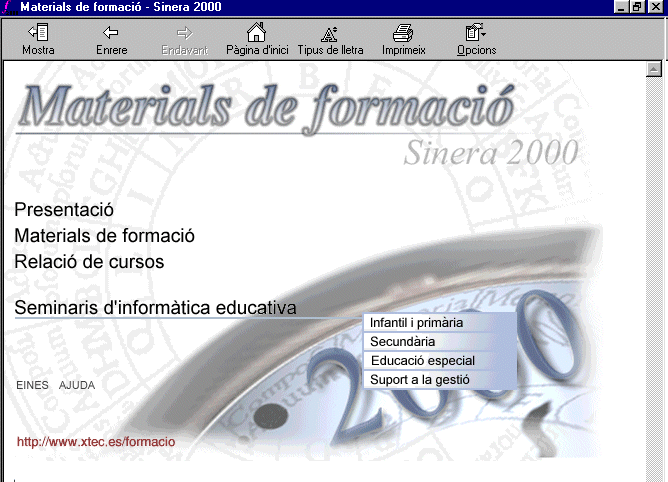668x482 pixels.
Task: Open the Pàgina d'inici home icon
Action: tap(256, 33)
